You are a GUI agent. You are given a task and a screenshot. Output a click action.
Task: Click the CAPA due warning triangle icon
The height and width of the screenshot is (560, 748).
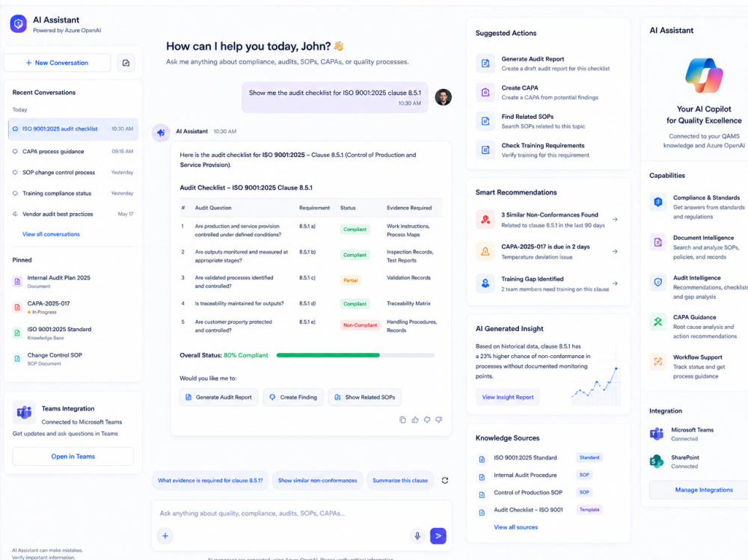tap(485, 251)
